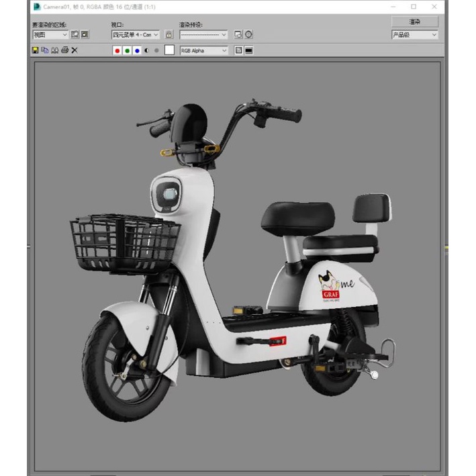Image resolution: width=476 pixels, height=476 pixels.
Task: Click the Render button
Action: pos(414,22)
